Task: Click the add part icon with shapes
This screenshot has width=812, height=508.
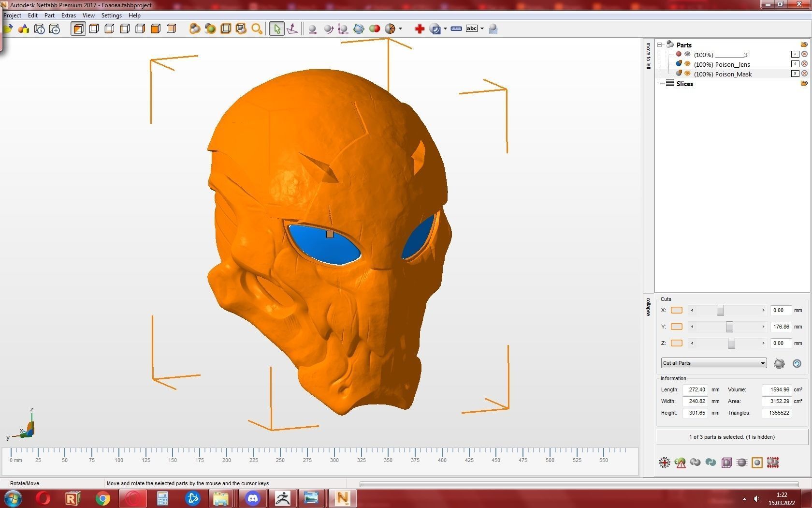Action: (23, 29)
